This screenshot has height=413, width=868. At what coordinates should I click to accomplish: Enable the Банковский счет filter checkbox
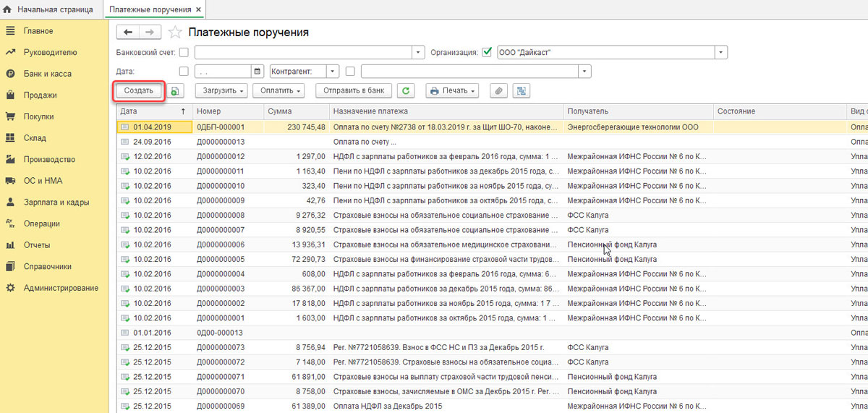[184, 52]
